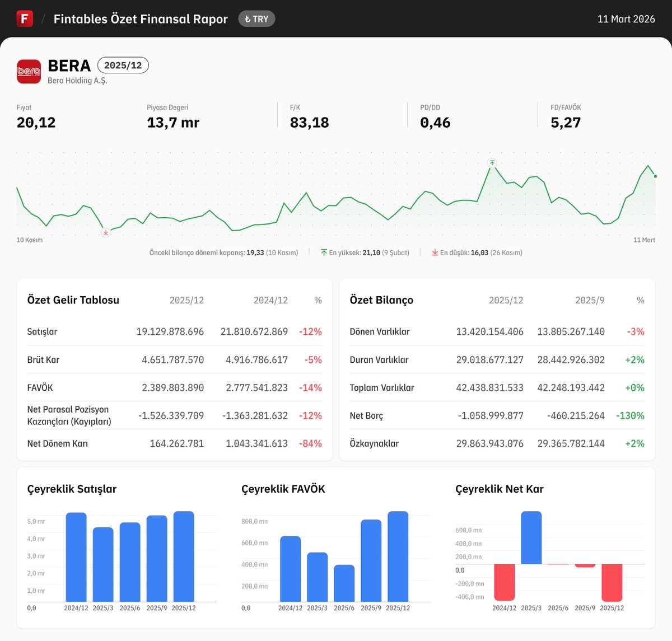Click the ₺ symbol inside the TRY badge
The image size is (672, 641).
tap(249, 18)
